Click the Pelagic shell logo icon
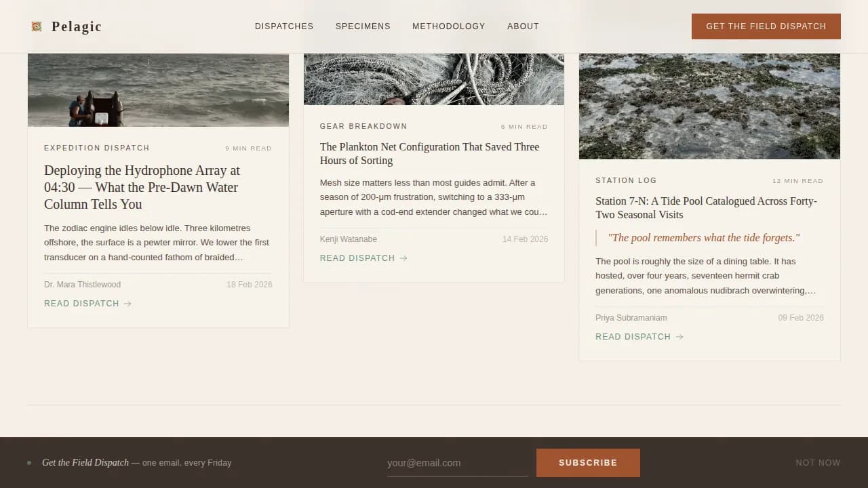Screen dimensions: 868x488 [37, 26]
